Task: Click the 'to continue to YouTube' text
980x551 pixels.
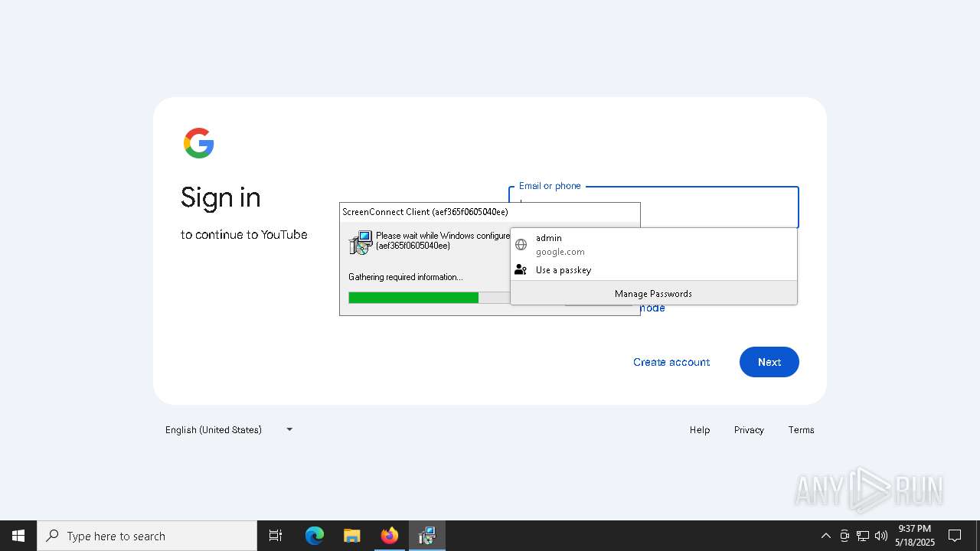Action: click(x=244, y=235)
